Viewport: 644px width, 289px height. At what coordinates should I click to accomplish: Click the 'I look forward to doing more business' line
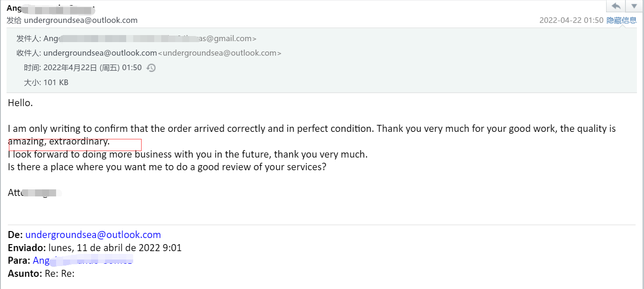(188, 154)
